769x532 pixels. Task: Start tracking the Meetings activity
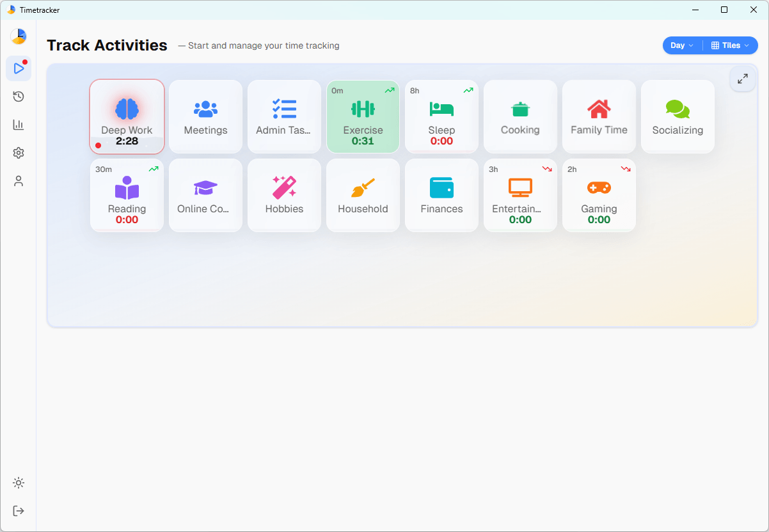pyautogui.click(x=205, y=116)
